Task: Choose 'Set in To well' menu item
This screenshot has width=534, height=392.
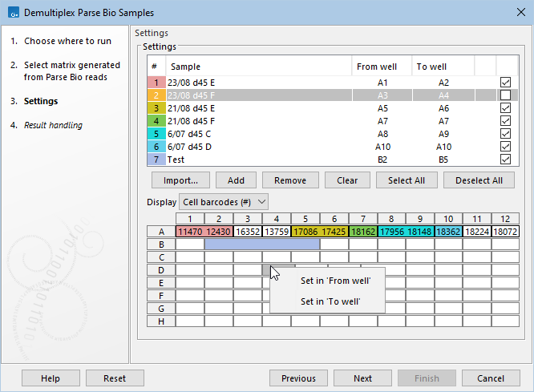Action: (x=330, y=301)
